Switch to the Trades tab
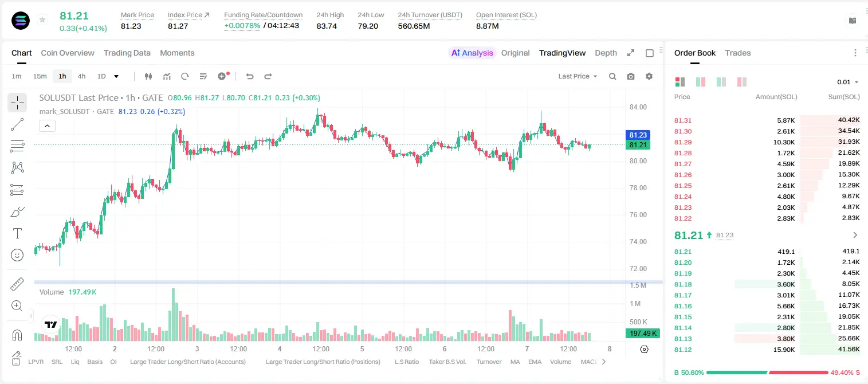The image size is (868, 384). 737,53
